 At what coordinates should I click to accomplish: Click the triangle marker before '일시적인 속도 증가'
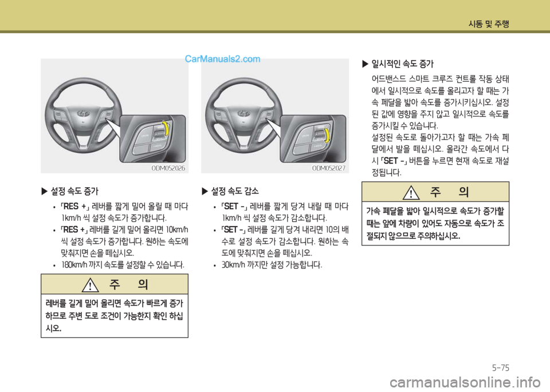pyautogui.click(x=365, y=64)
